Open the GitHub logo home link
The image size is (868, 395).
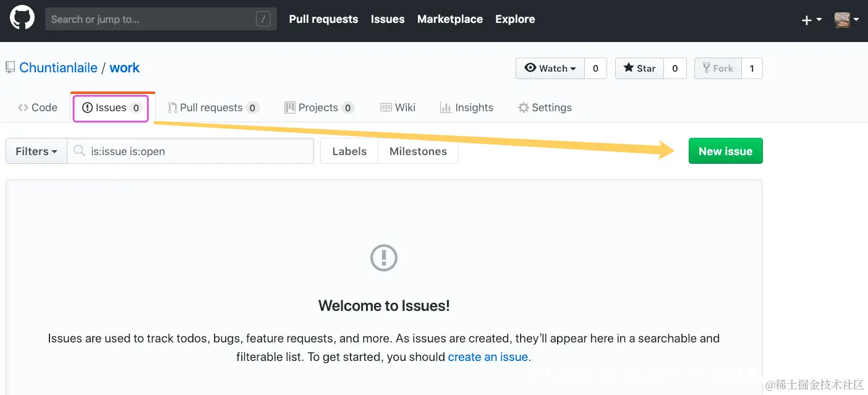[22, 19]
